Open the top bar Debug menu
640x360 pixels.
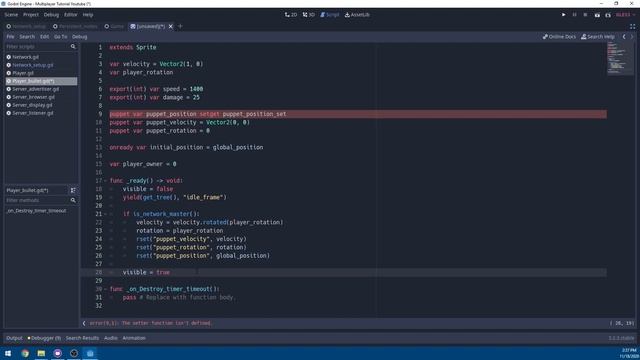click(51, 15)
